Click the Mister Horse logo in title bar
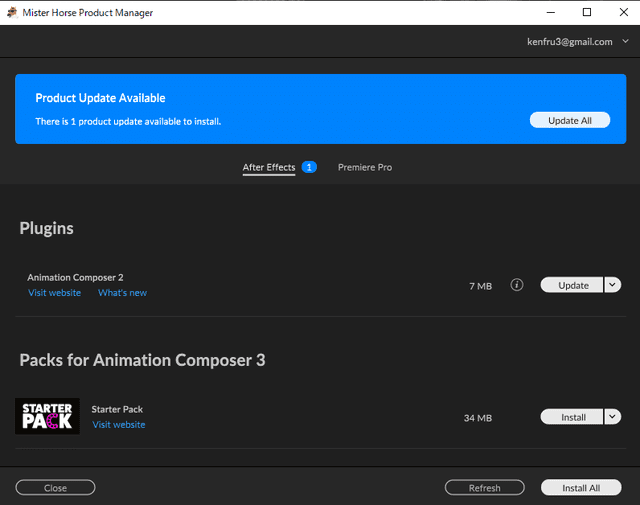 12,13
